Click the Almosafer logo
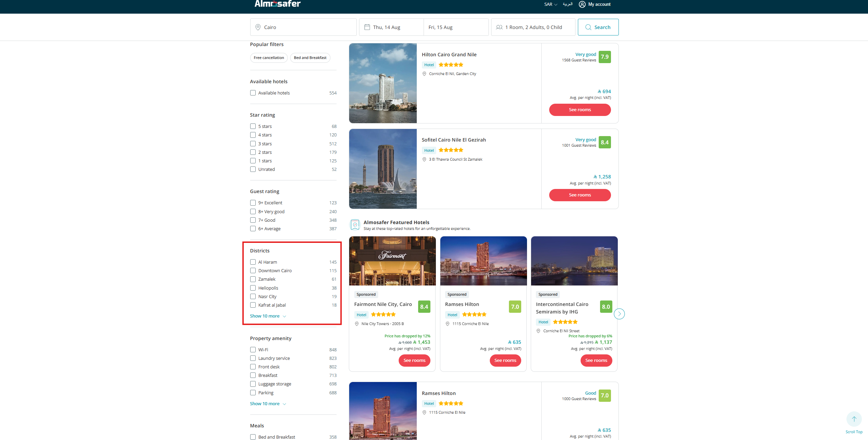This screenshot has width=868, height=440. [x=277, y=4]
